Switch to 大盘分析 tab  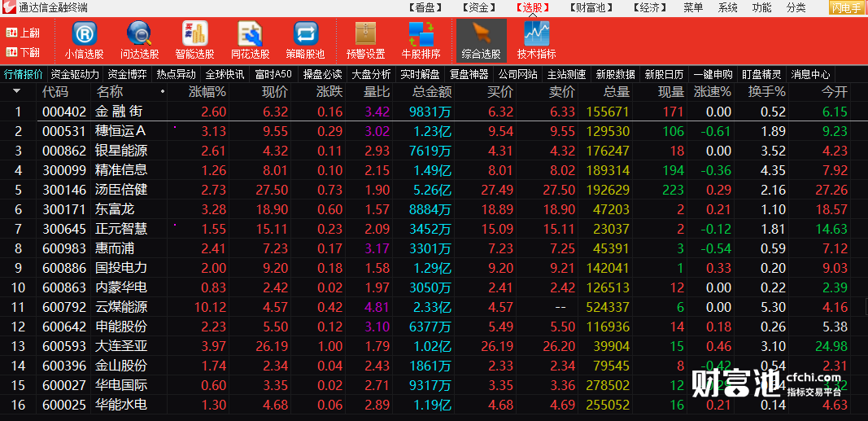pos(372,75)
